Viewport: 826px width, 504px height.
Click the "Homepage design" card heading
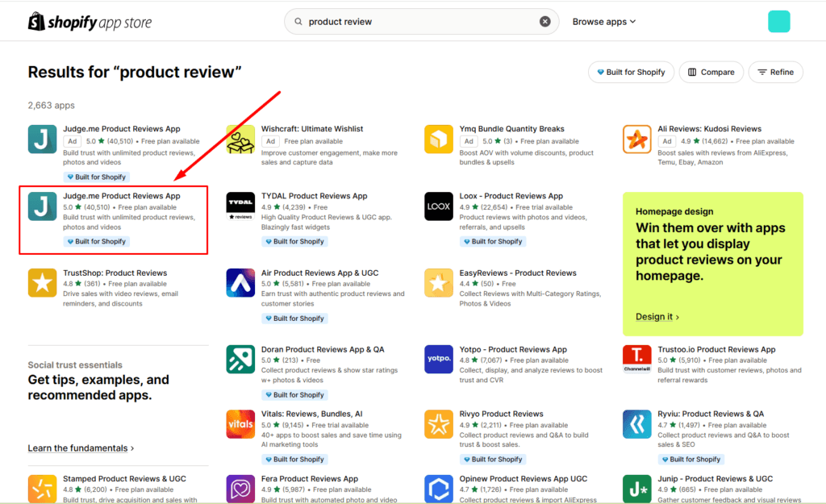click(x=674, y=211)
